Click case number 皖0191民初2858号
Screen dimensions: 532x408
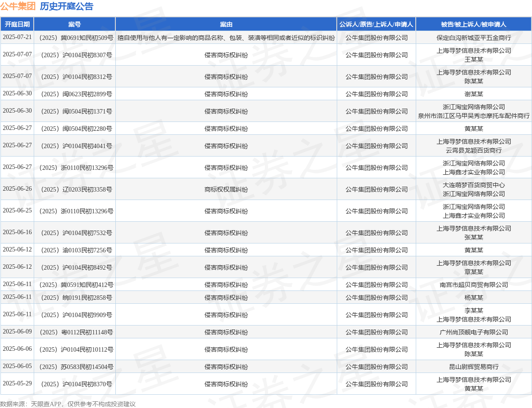click(76, 298)
